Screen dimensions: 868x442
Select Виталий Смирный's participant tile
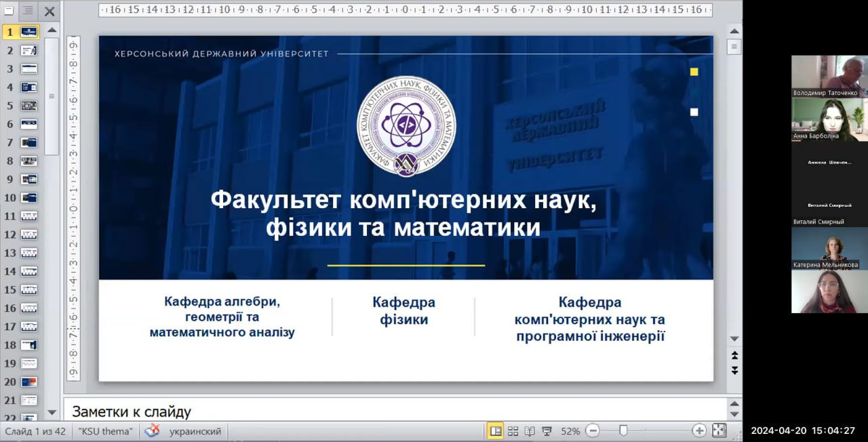(829, 205)
